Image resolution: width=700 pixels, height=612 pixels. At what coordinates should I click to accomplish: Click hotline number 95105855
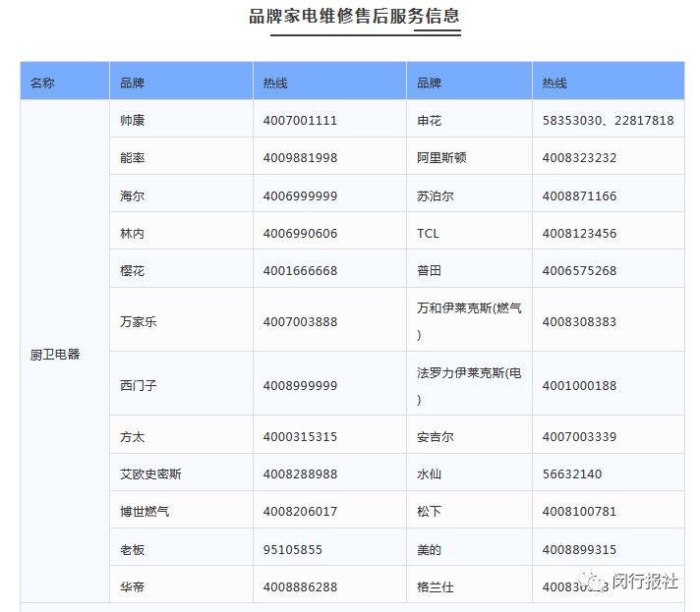coord(292,550)
